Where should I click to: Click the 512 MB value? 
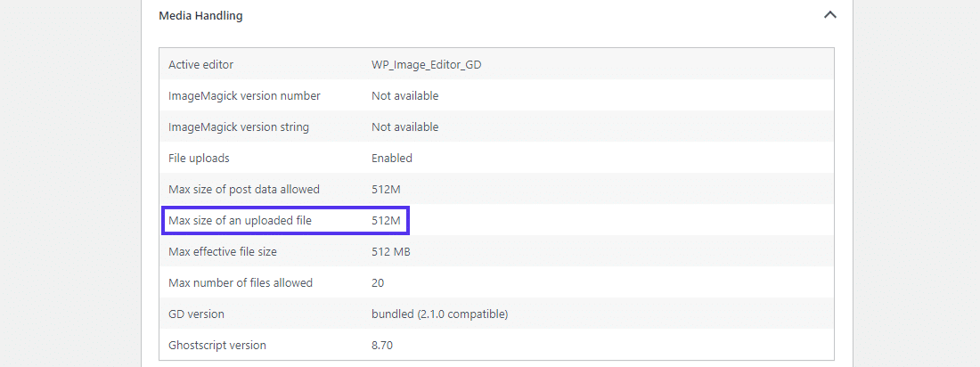point(390,251)
